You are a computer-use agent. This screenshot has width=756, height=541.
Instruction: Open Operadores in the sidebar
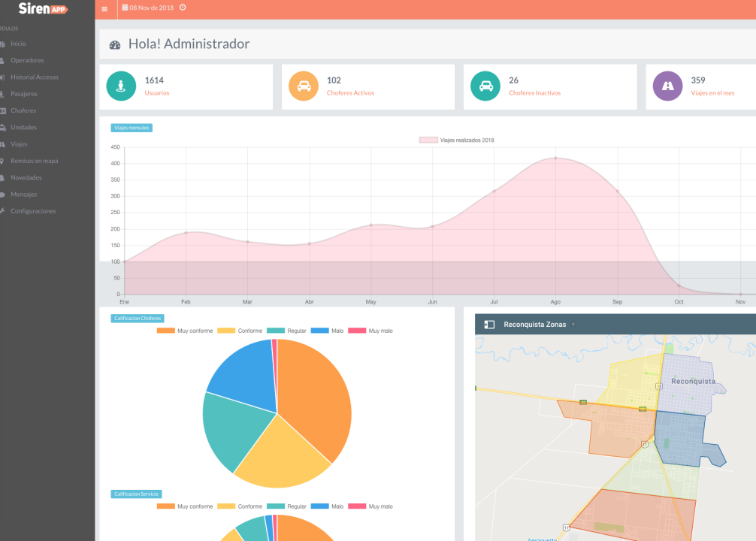[x=27, y=60]
